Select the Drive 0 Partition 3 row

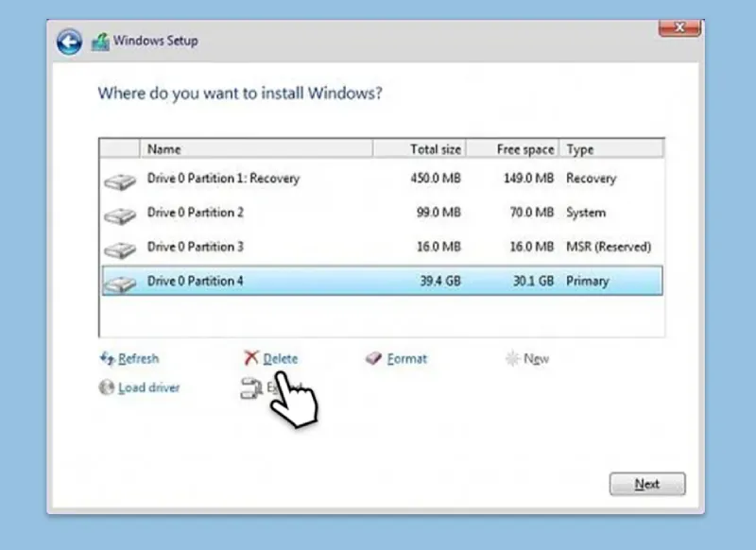click(383, 247)
